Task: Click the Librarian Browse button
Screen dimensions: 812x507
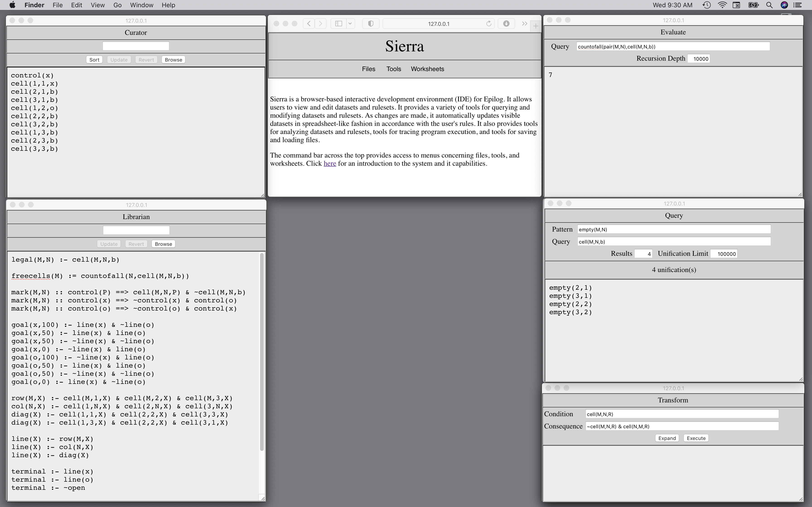Action: coord(163,244)
